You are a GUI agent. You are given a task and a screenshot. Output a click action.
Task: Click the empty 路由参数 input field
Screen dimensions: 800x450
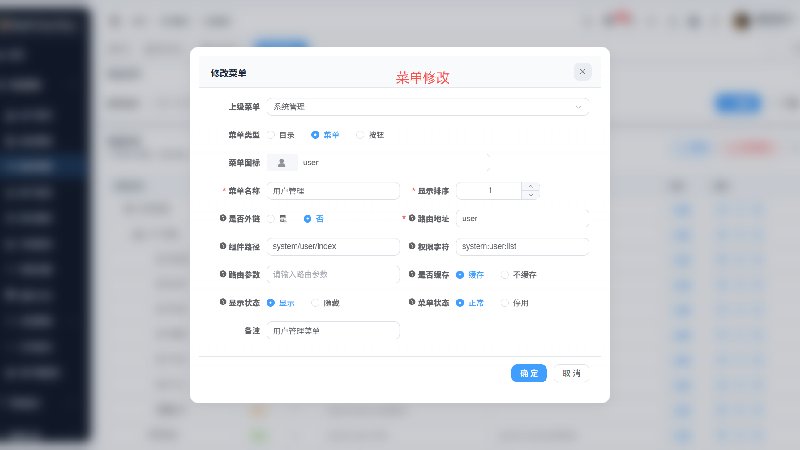pyautogui.click(x=333, y=274)
